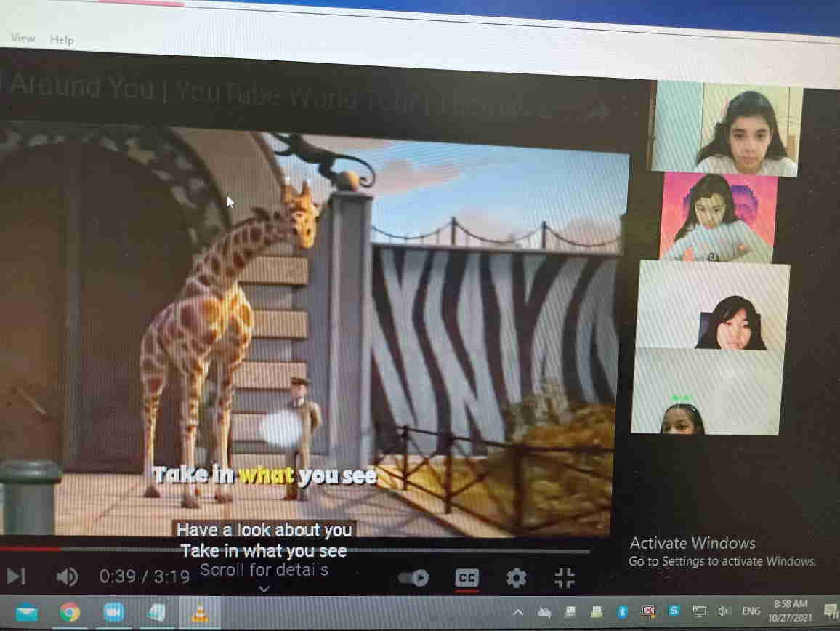
Task: Expand the Scroll for details chevron
Action: [x=264, y=589]
